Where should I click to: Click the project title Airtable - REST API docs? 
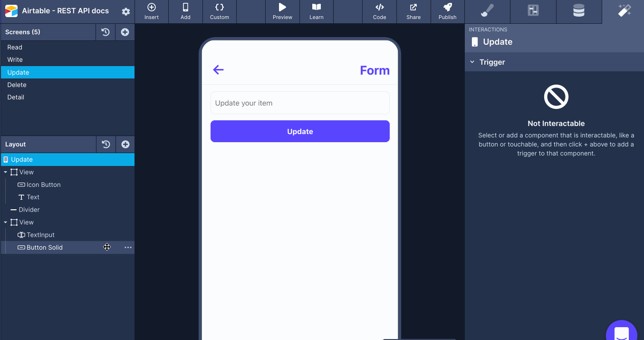click(x=65, y=11)
